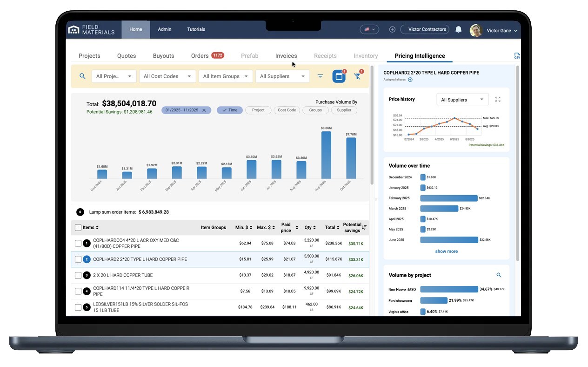This screenshot has height=367, width=588.
Task: Open the filter lines settings icon
Action: pos(320,76)
